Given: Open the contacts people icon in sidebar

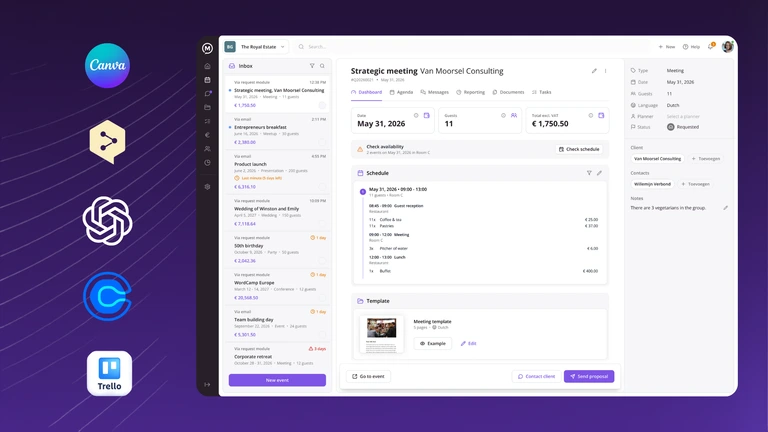Looking at the screenshot, I should coord(207,148).
